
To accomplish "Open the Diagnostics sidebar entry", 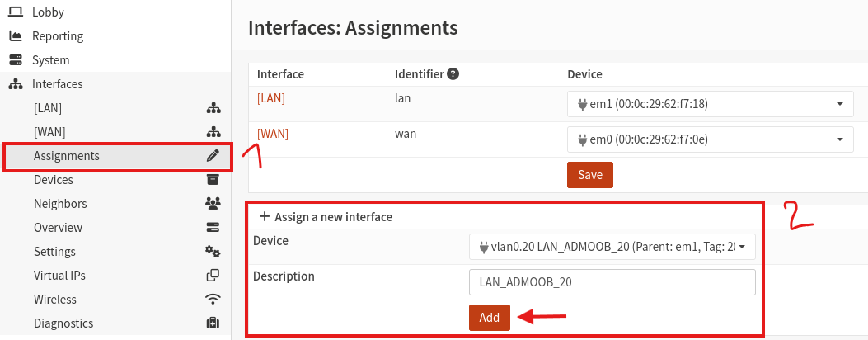I will click(x=63, y=323).
